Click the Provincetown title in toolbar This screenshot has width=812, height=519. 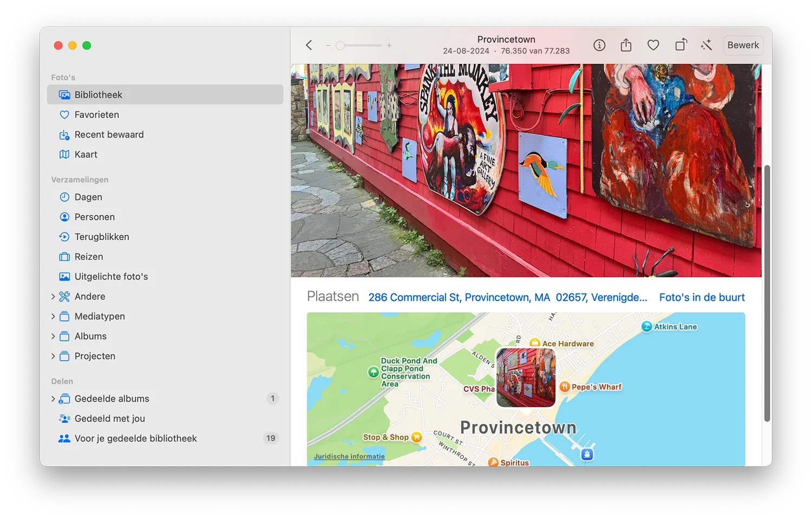pos(506,40)
